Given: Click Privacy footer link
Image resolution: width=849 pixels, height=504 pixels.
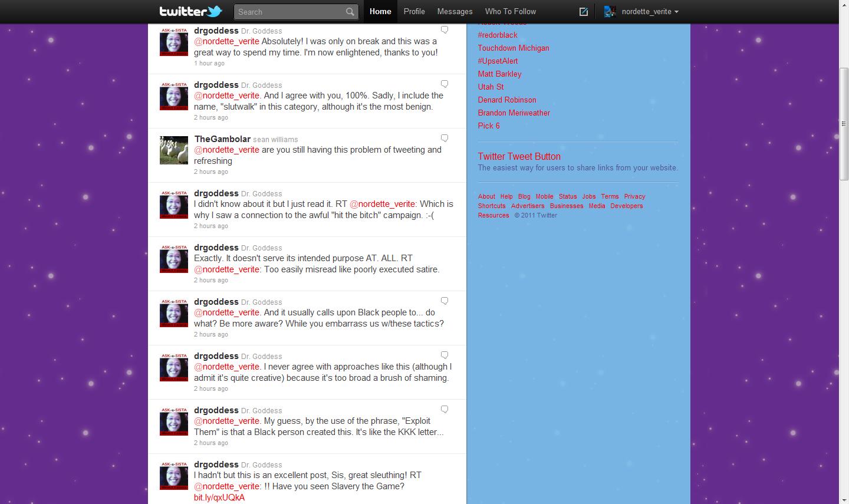Looking at the screenshot, I should 634,196.
